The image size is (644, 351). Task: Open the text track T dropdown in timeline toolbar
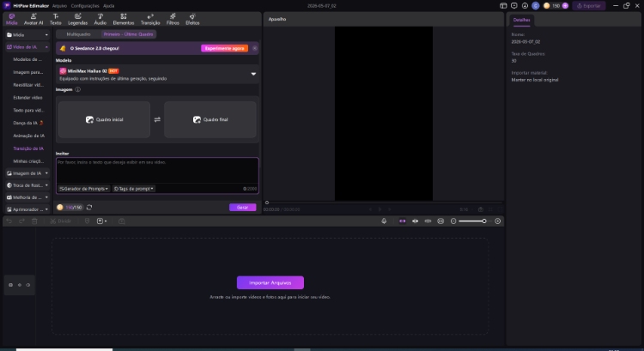pos(101,221)
